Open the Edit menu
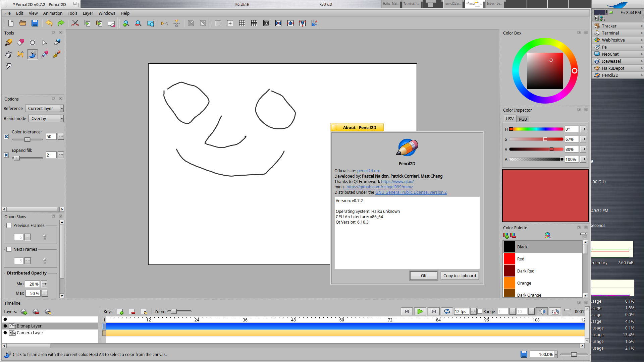Image resolution: width=644 pixels, height=362 pixels. pyautogui.click(x=20, y=13)
